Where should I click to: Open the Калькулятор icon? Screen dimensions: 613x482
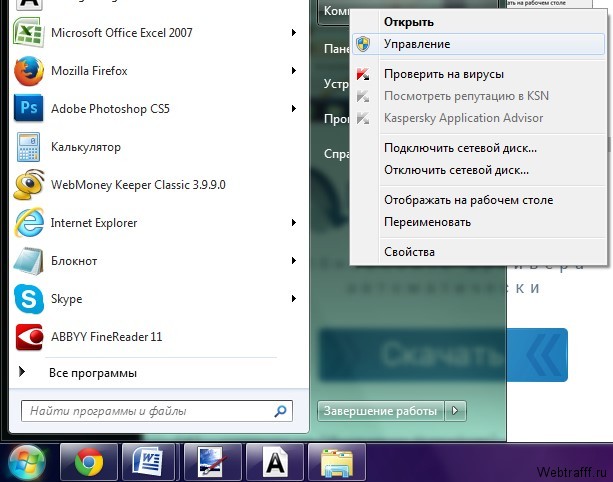coord(29,147)
